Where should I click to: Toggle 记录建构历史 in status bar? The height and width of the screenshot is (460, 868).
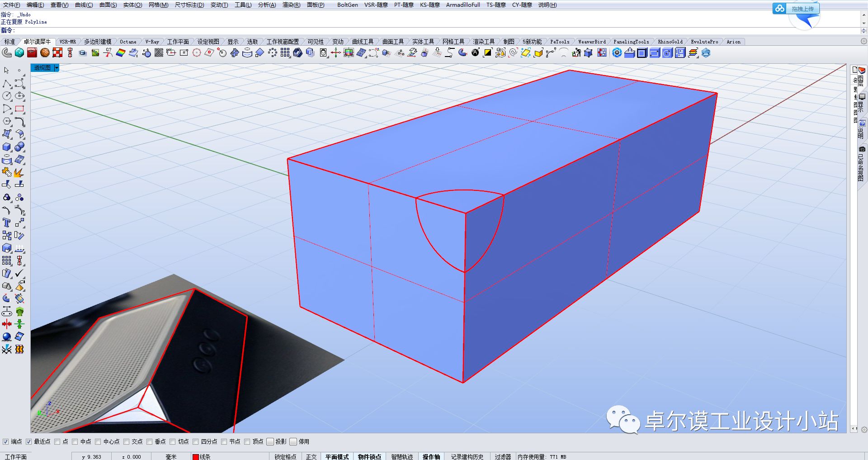tap(467, 456)
